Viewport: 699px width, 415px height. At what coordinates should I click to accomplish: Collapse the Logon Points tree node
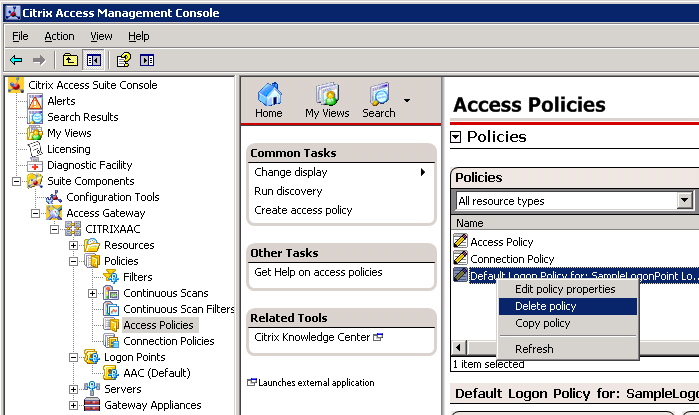click(x=74, y=357)
